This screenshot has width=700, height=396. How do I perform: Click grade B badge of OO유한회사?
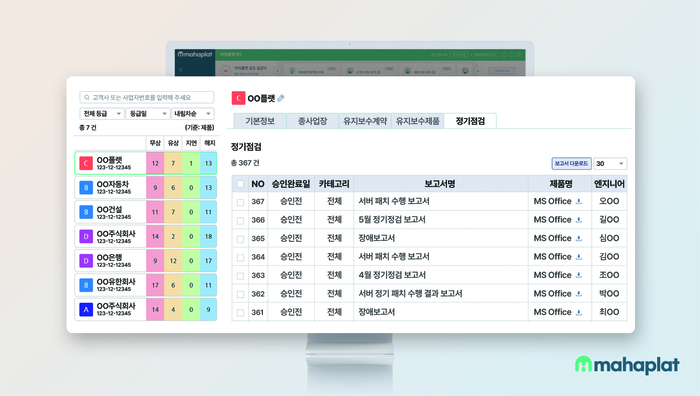(x=86, y=285)
